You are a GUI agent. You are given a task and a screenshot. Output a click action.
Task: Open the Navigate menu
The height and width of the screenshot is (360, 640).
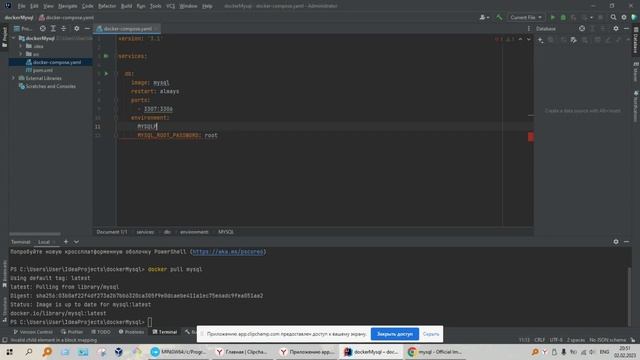67,6
